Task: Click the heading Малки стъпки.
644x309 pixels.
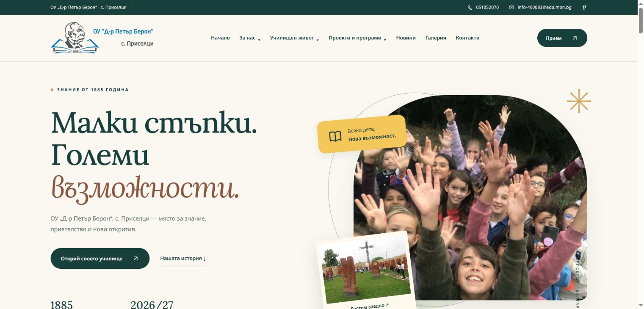Action: (154, 123)
